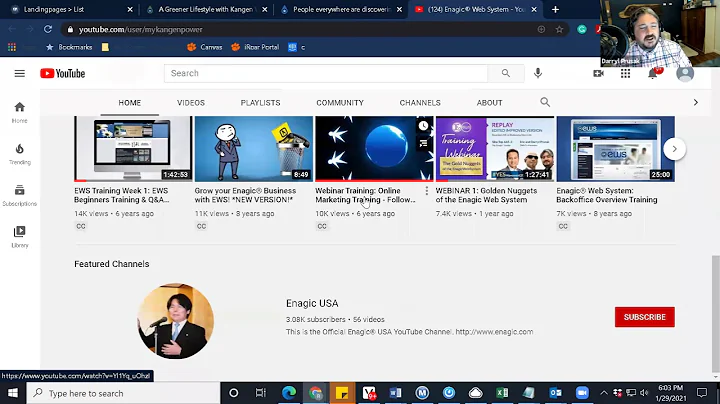Open the Enagic USA channel avatar
Viewport: 720px width, 404px height.
pyautogui.click(x=175, y=321)
